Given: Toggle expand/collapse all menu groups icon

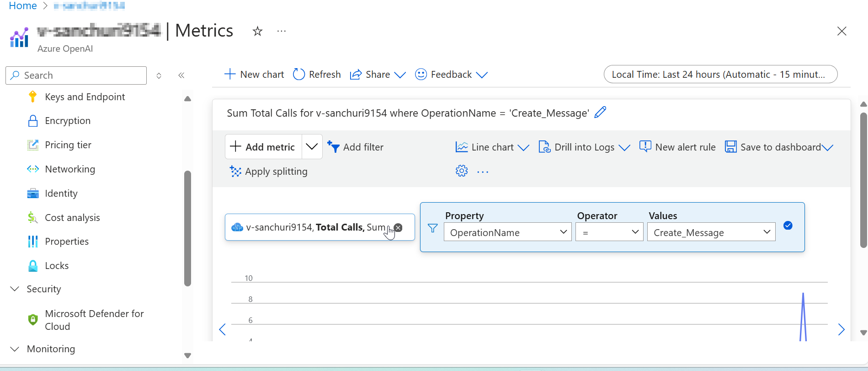Looking at the screenshot, I should [159, 75].
